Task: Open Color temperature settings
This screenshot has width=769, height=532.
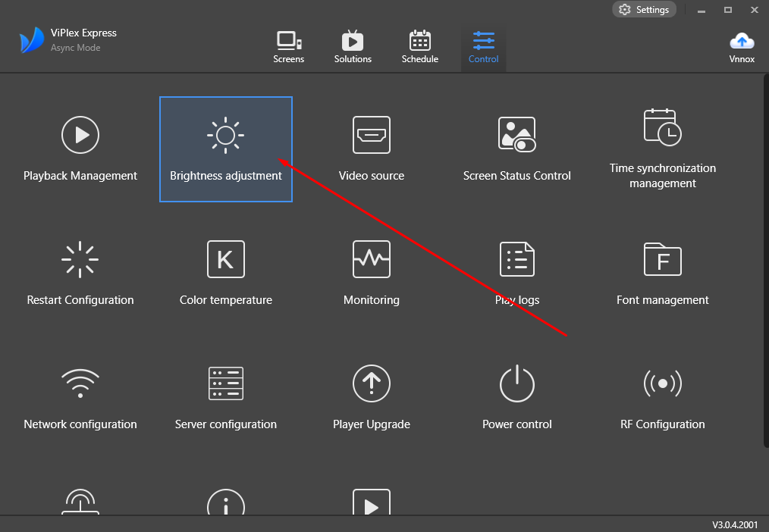Action: coord(225,274)
